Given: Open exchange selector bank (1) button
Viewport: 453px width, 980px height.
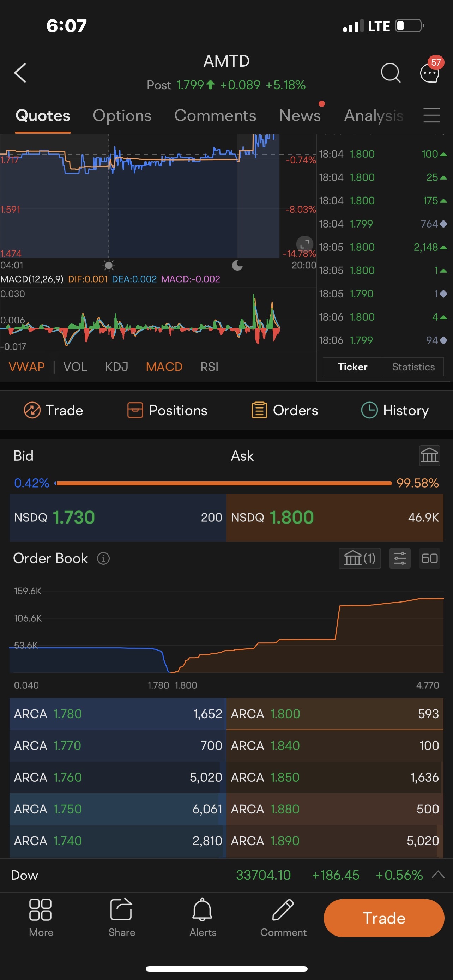Looking at the screenshot, I should click(360, 558).
